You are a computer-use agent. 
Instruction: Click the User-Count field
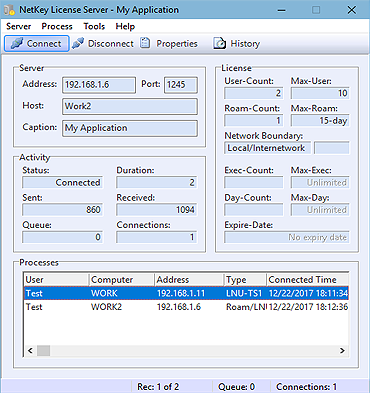254,93
